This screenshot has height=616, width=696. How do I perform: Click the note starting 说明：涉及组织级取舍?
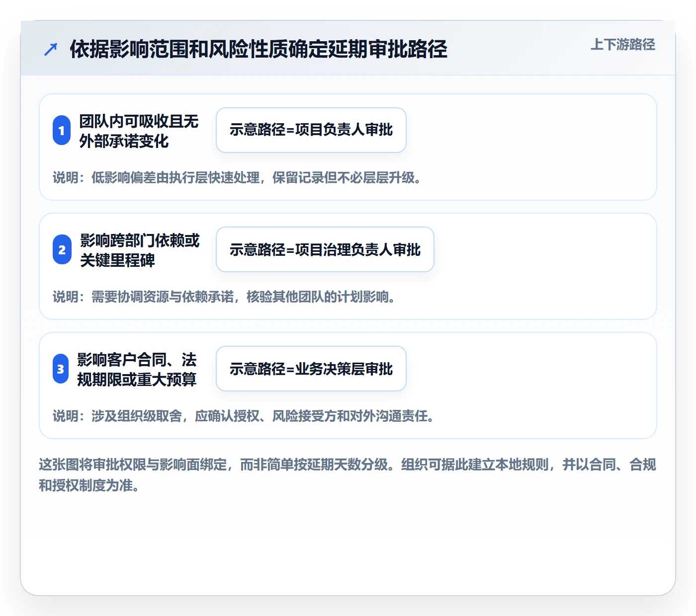point(244,416)
